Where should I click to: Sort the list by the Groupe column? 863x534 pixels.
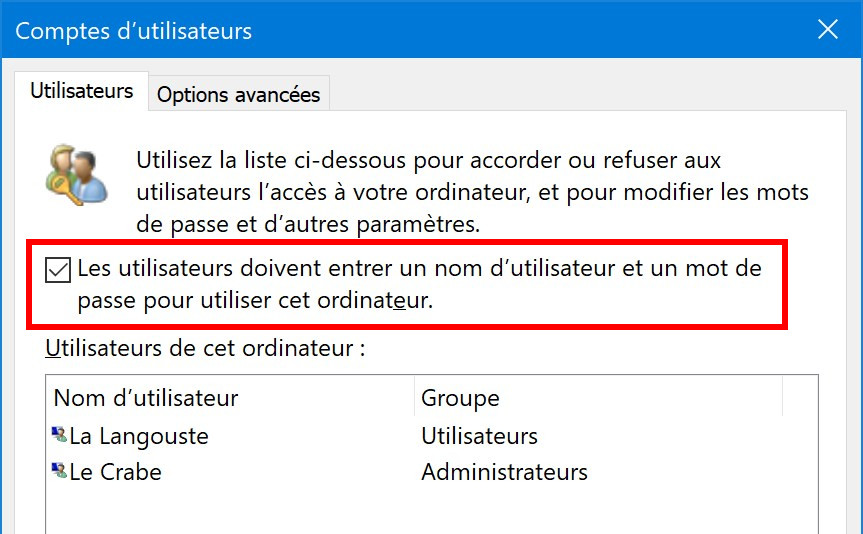(x=598, y=397)
